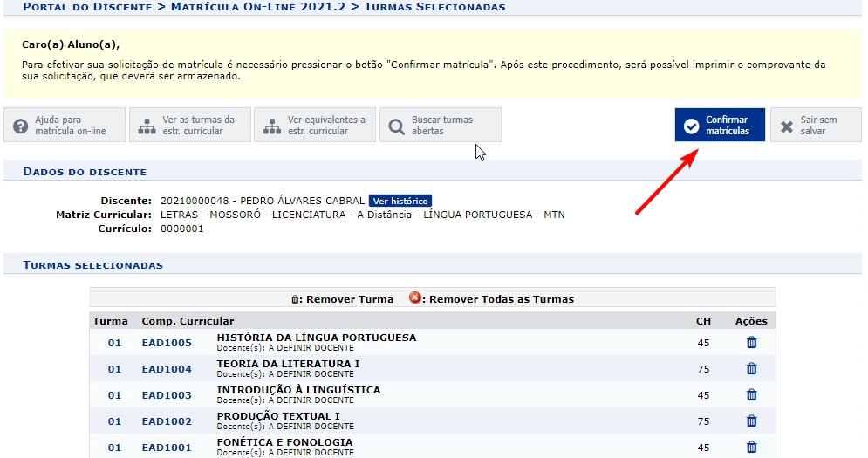
Task: Open Ajuda para matrícula on-line
Action: [65, 125]
